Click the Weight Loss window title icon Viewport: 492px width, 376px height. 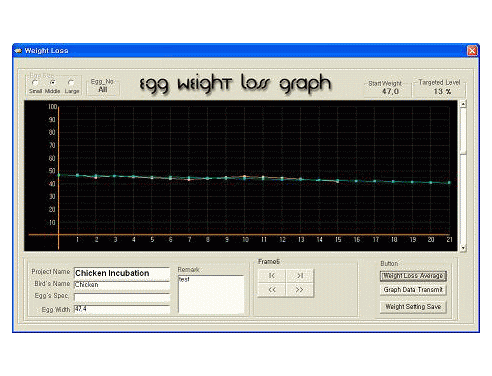tap(18, 51)
